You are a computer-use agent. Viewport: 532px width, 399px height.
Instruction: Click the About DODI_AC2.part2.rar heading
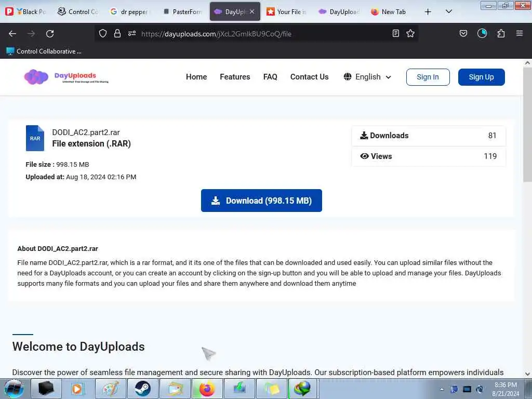(x=58, y=249)
